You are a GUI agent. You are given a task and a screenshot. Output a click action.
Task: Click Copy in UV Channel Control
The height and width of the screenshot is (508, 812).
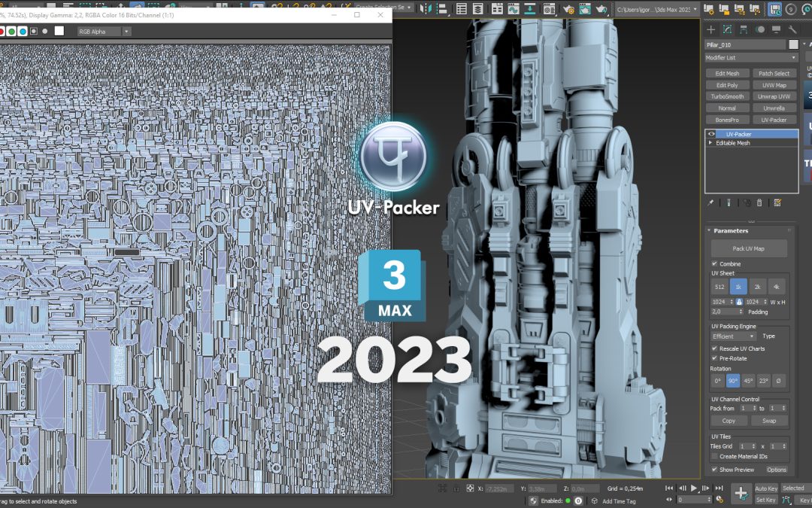[729, 421]
